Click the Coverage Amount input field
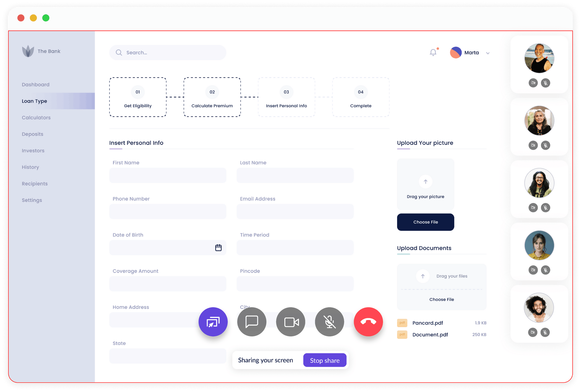This screenshot has height=392, width=581. (168, 284)
